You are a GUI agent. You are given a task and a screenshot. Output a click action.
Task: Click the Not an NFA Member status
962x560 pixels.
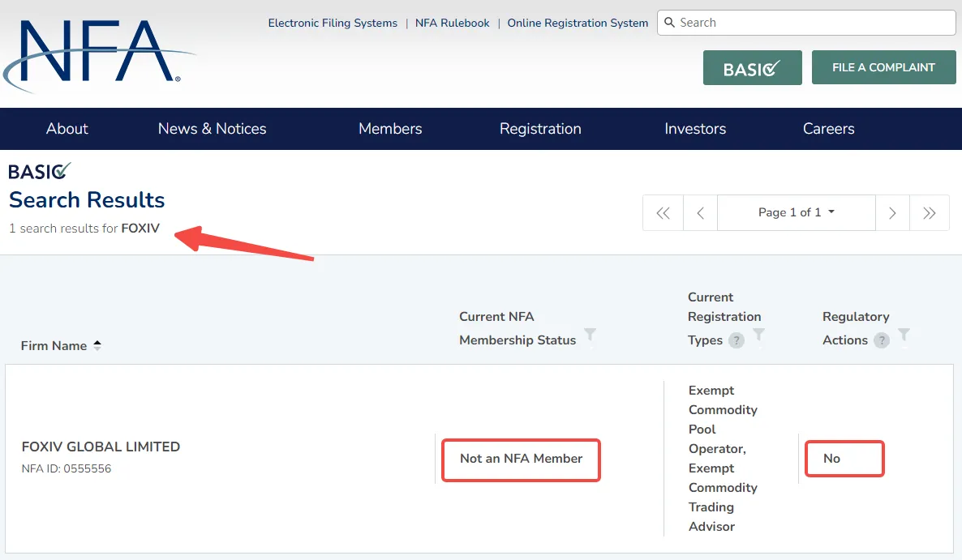[x=521, y=459]
